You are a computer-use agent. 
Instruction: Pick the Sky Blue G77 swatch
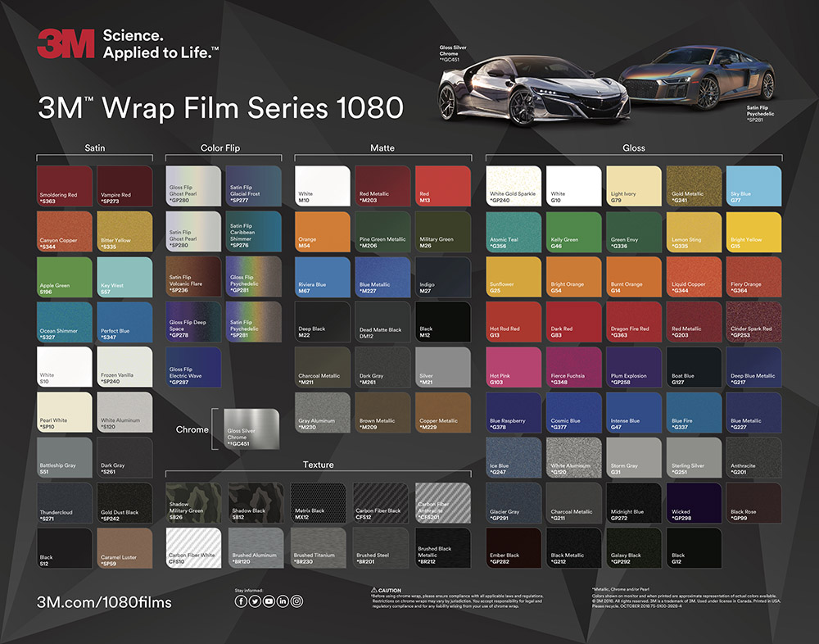tap(753, 186)
